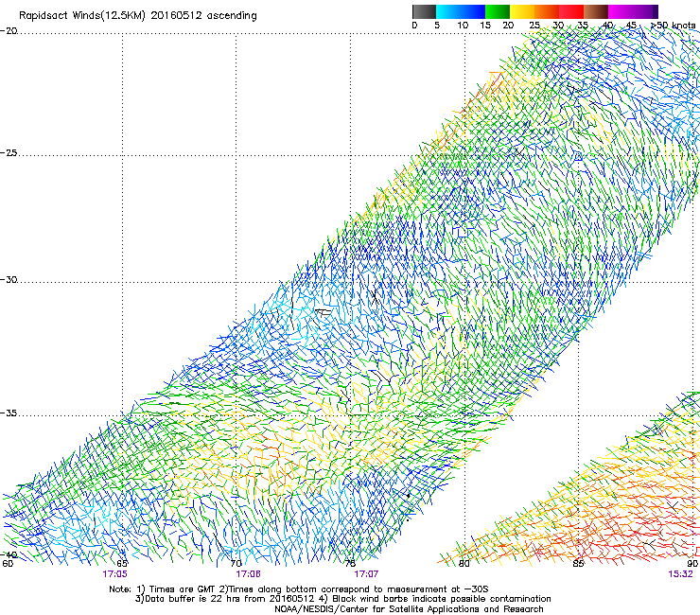Click the NOAA/NESDIS Center for Satellite Applications credit
The image size is (700, 615).
pos(409,609)
